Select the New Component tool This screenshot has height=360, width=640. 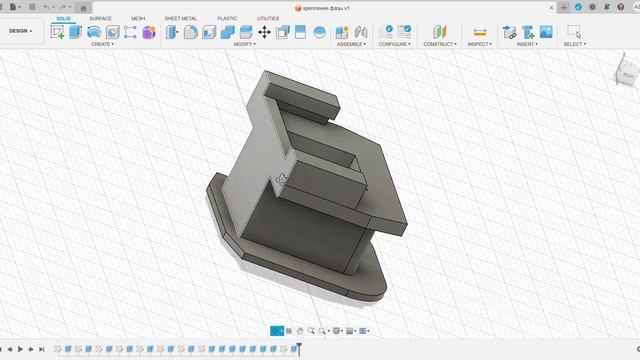coord(342,32)
